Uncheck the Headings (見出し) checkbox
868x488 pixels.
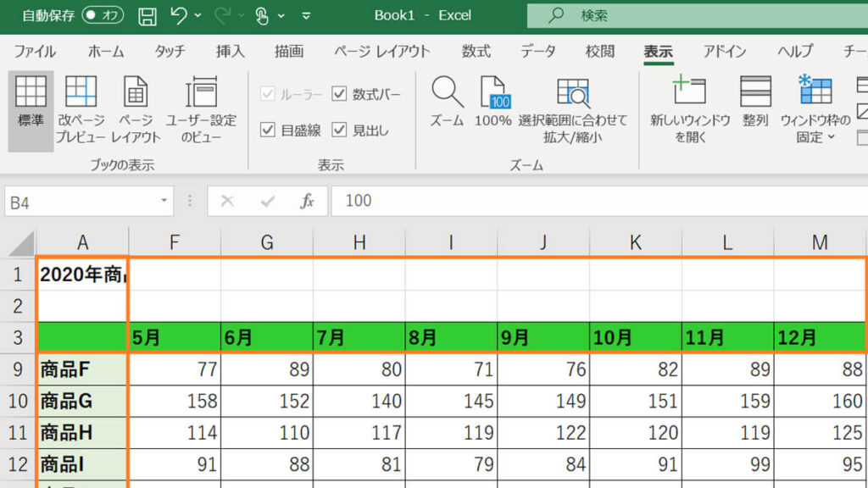click(x=340, y=130)
